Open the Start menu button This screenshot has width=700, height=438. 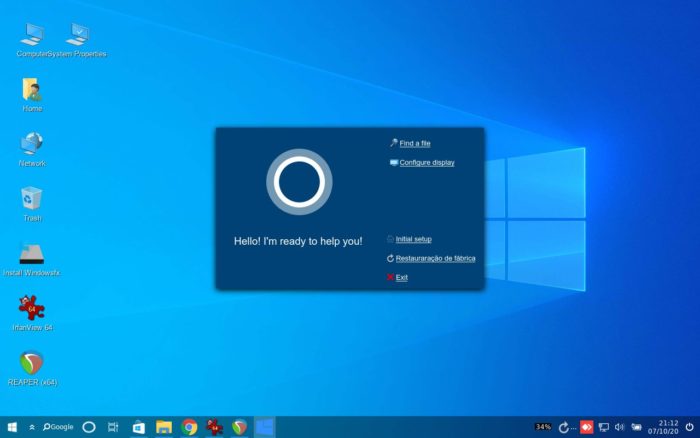12,427
